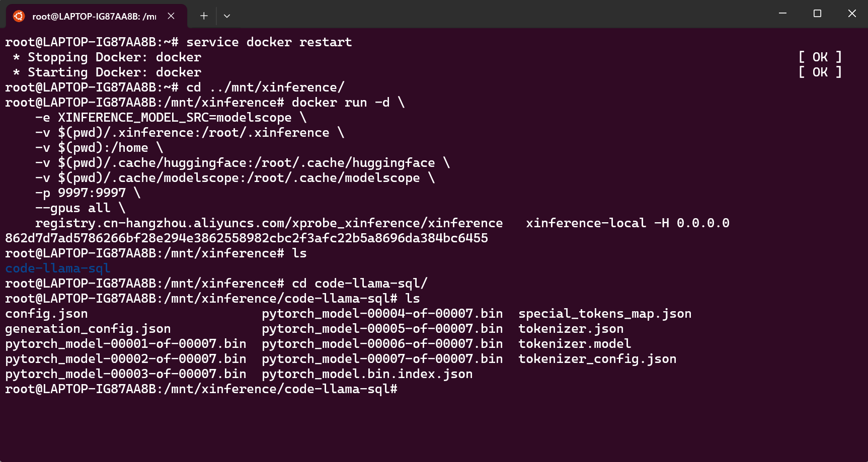The height and width of the screenshot is (462, 868).
Task: Click the registry.cn-hangzhou.aliyuncs.com image URL
Action: point(269,223)
